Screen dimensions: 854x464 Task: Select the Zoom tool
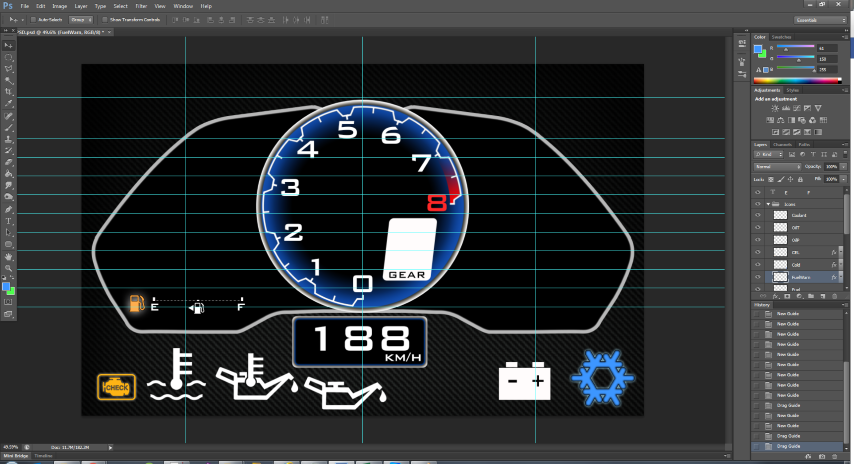pyautogui.click(x=9, y=268)
